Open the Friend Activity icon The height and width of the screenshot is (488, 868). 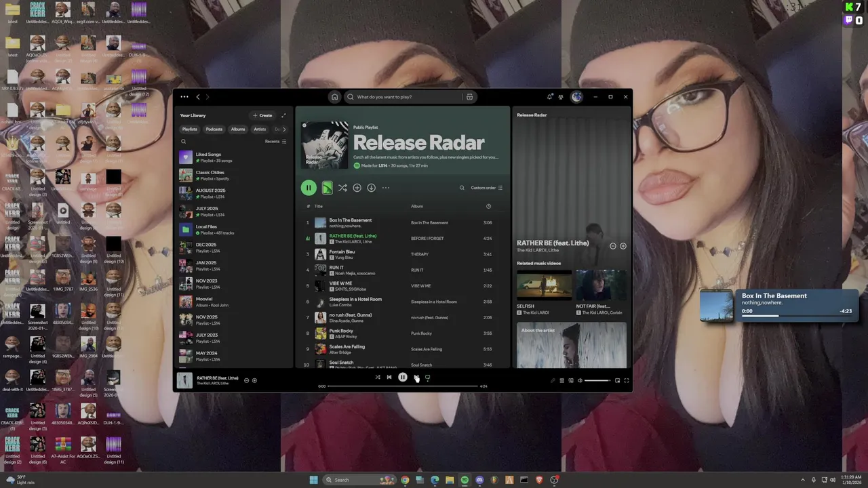(561, 97)
